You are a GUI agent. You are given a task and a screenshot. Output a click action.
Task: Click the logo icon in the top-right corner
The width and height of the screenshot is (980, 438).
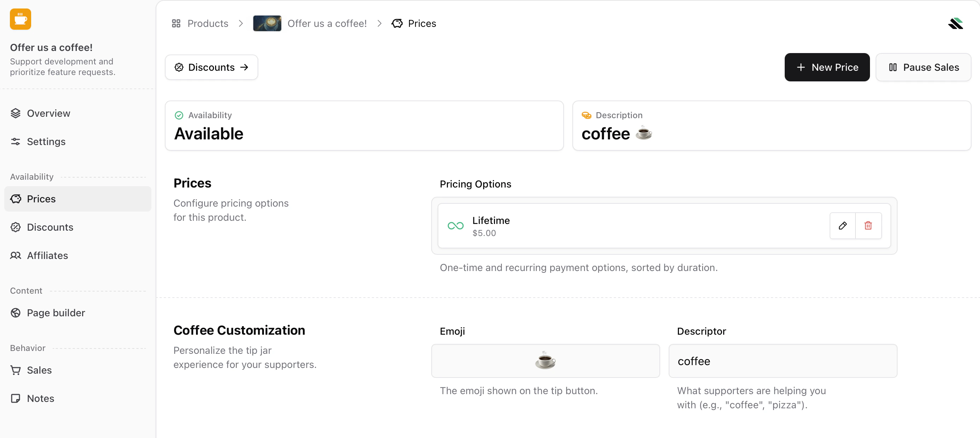(x=956, y=23)
